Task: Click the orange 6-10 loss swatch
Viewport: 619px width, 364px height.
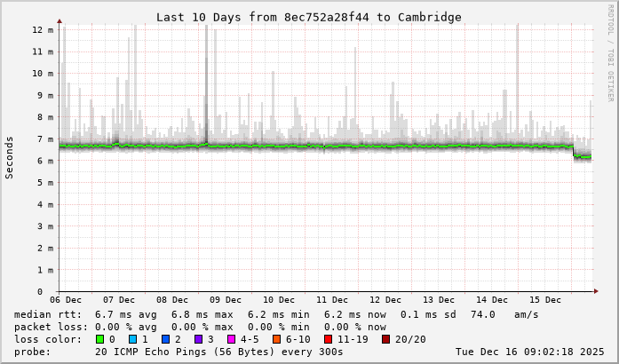Action: pyautogui.click(x=276, y=339)
